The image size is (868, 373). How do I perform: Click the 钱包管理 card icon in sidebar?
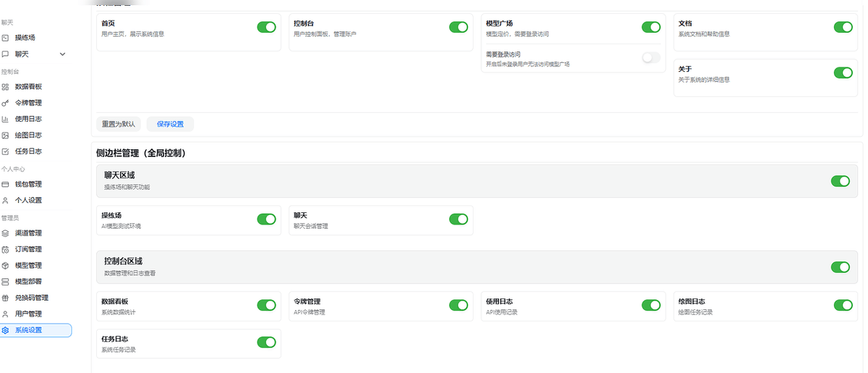[5, 184]
